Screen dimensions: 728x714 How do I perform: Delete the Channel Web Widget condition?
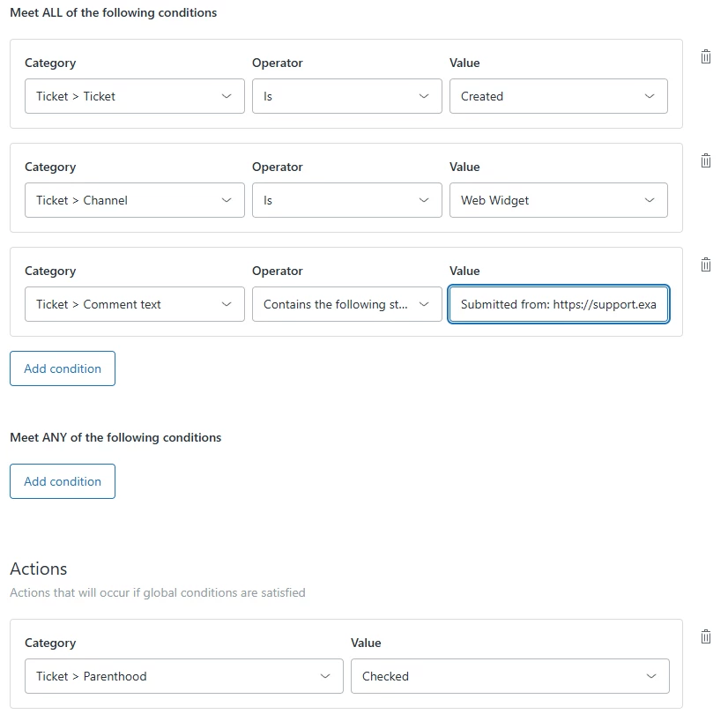pyautogui.click(x=705, y=160)
